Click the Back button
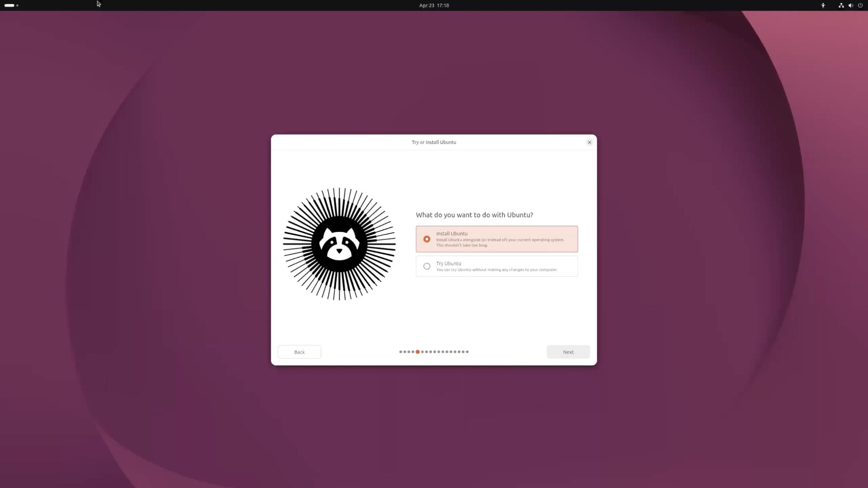The width and height of the screenshot is (868, 488). tap(299, 352)
